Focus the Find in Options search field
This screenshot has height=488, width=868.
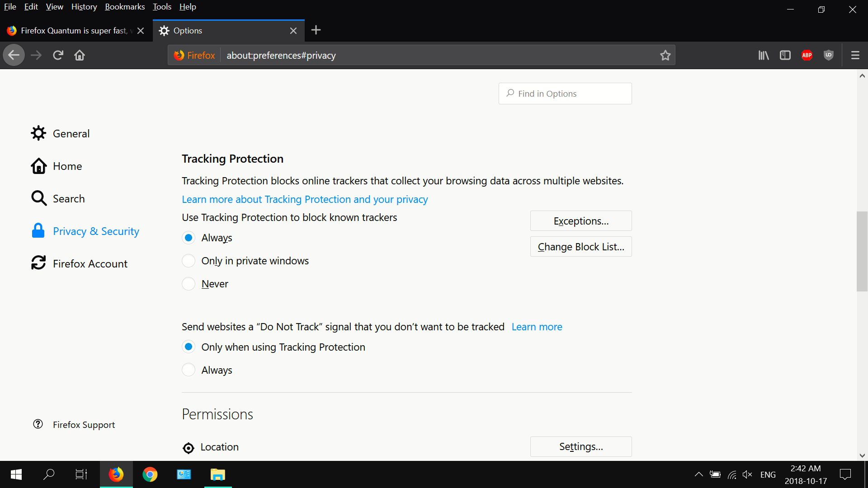pyautogui.click(x=565, y=94)
